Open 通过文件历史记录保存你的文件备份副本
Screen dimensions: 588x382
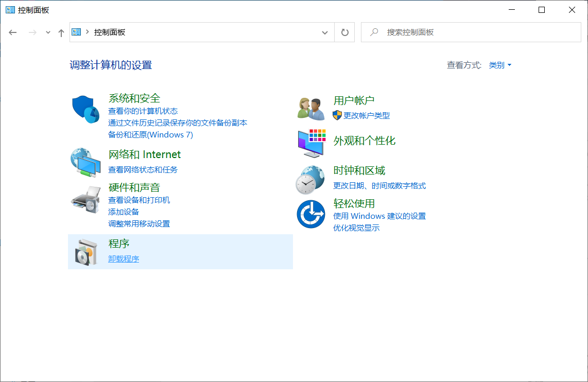tap(178, 123)
